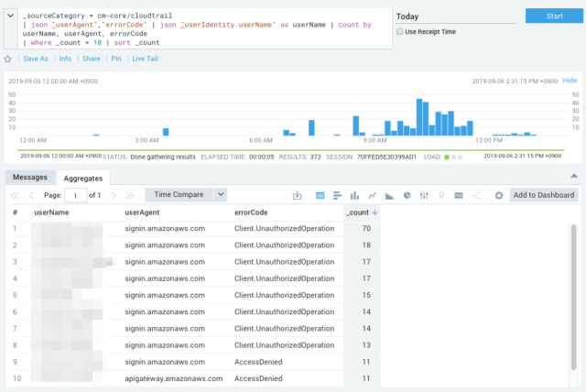586x392 pixels.
Task: Select the Sankey diagram icon
Action: (476, 195)
